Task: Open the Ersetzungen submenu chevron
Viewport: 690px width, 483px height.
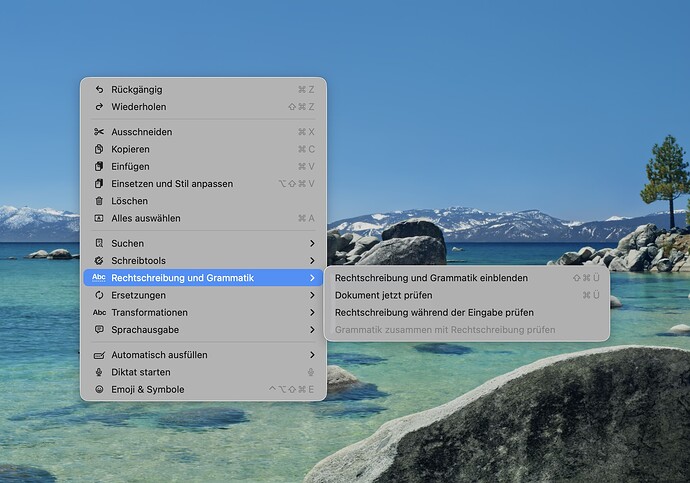Action: pos(312,295)
